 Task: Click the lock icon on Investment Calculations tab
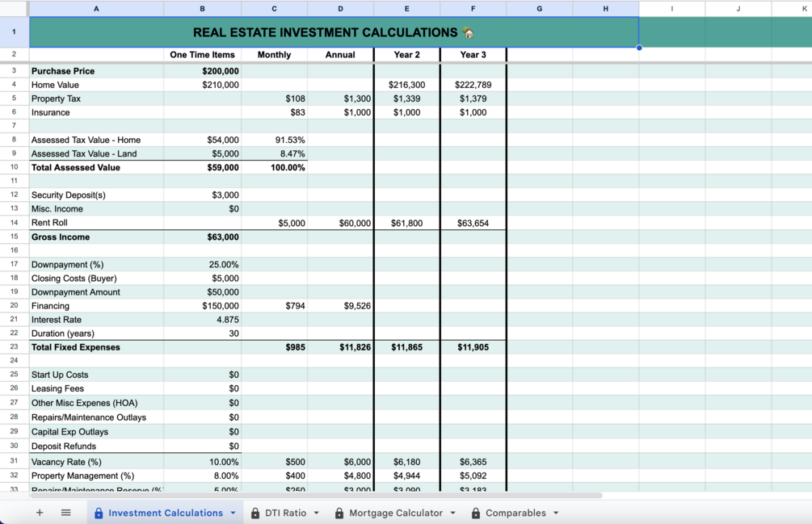99,514
